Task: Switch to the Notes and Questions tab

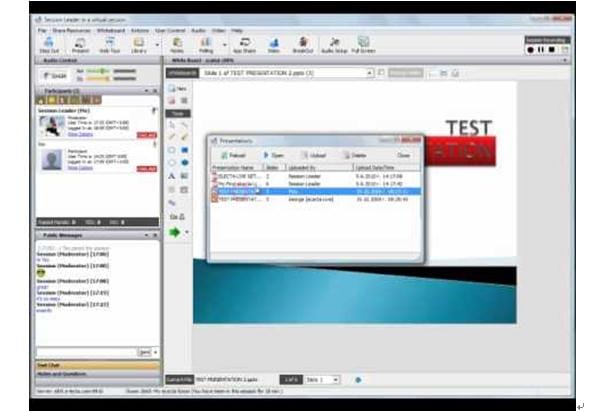Action: (98, 374)
